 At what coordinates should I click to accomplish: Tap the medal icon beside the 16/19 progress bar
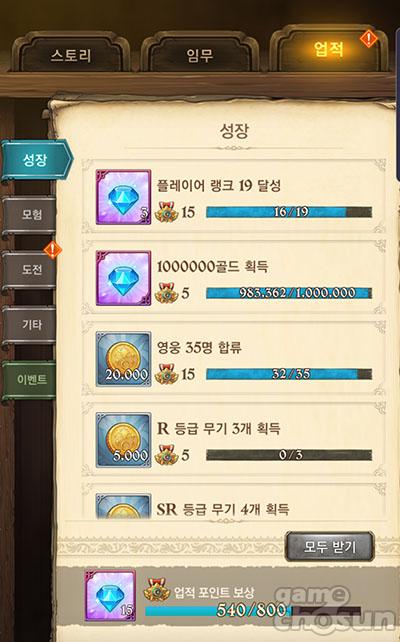pyautogui.click(x=166, y=212)
